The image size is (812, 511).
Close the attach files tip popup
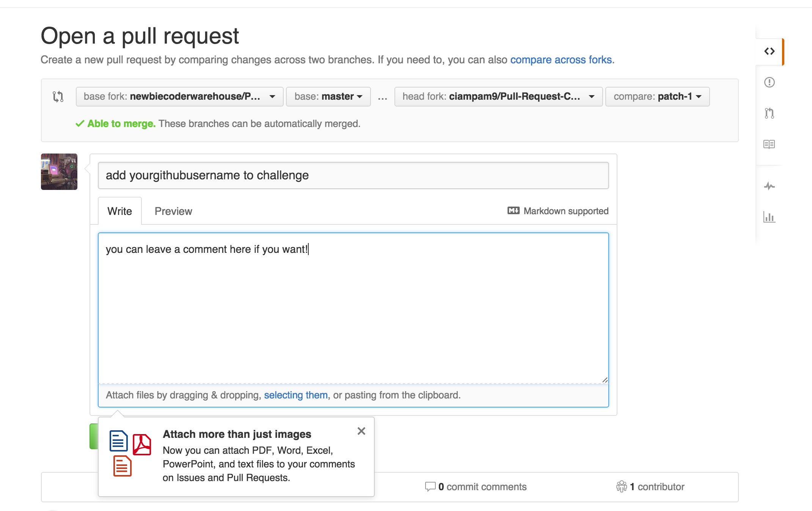pos(361,431)
